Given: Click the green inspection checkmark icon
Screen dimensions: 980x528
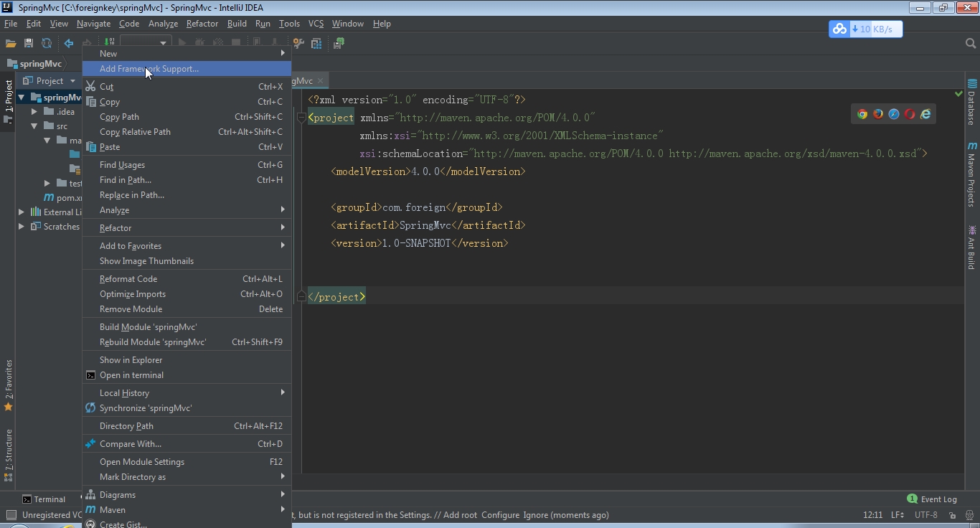Looking at the screenshot, I should [x=958, y=94].
